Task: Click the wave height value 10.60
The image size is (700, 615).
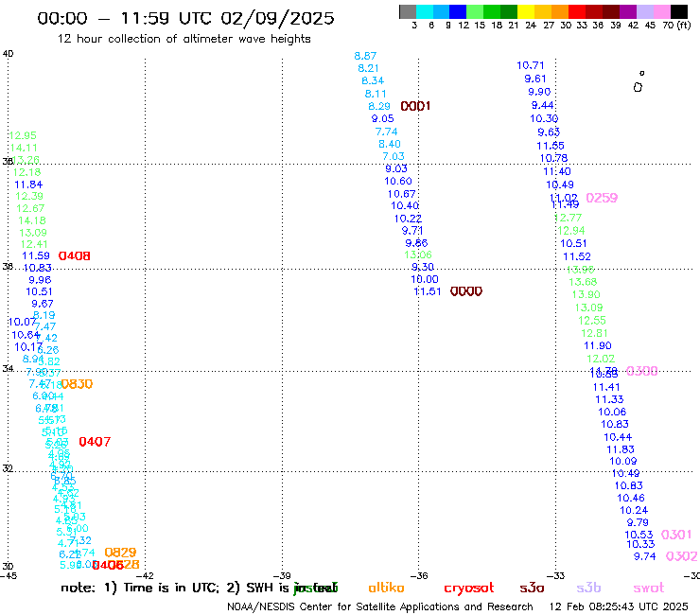Action: pos(398,181)
